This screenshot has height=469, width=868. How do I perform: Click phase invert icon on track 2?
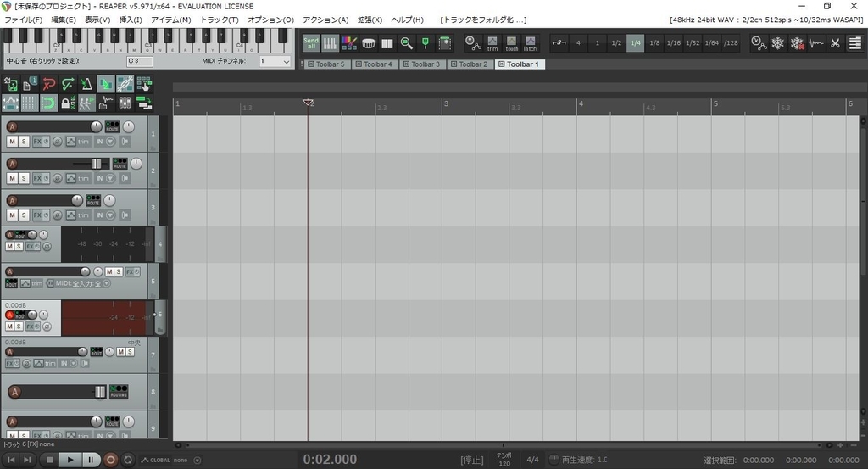tap(57, 178)
